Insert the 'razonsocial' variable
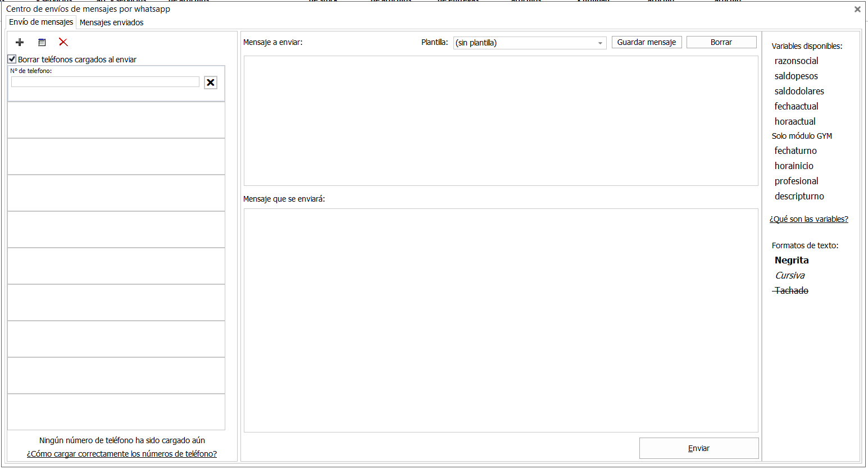Viewport: 868px width, 469px height. tap(796, 61)
